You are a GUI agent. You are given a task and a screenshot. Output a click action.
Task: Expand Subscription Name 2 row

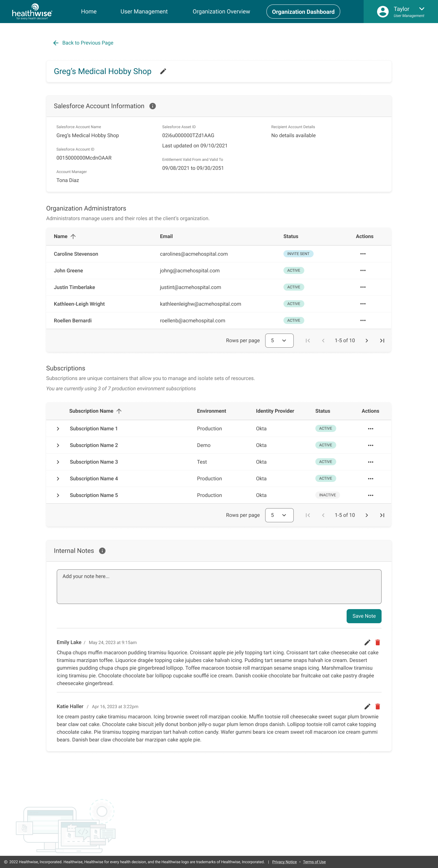tap(58, 445)
